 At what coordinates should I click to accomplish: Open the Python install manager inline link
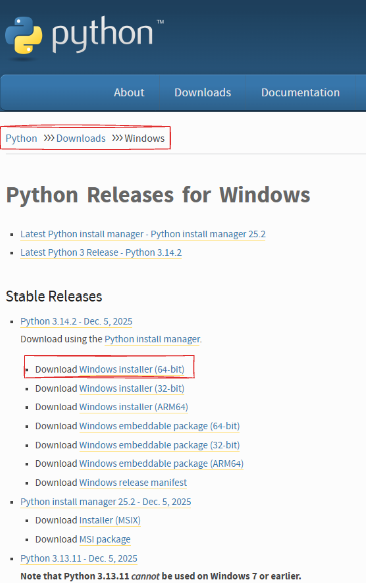coord(152,339)
